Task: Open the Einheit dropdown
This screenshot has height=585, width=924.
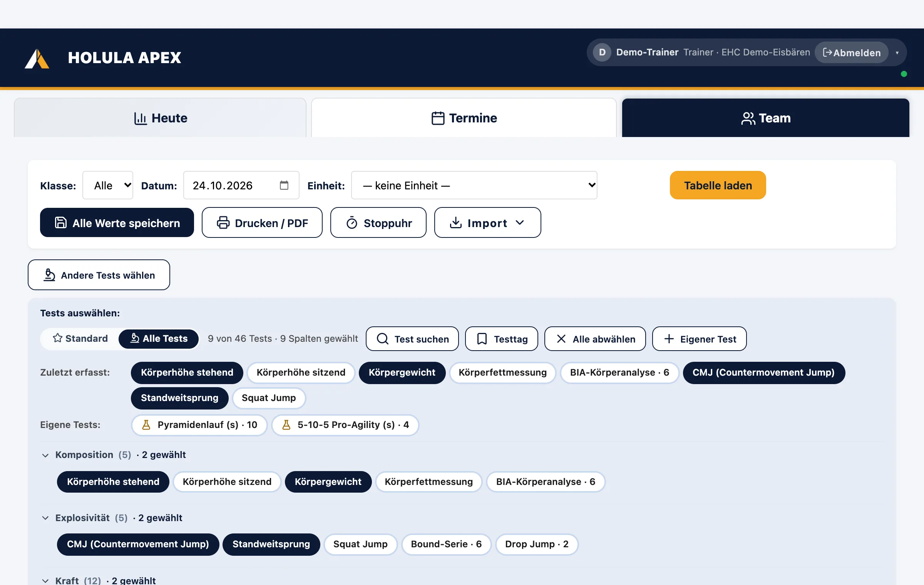Action: (x=474, y=185)
